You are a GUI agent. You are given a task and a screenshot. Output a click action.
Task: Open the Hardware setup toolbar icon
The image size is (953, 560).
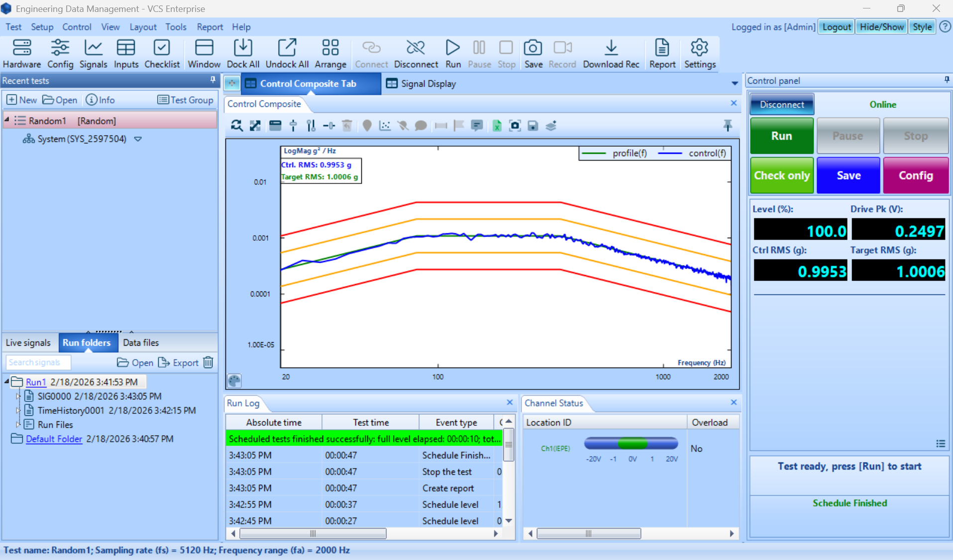tap(22, 53)
